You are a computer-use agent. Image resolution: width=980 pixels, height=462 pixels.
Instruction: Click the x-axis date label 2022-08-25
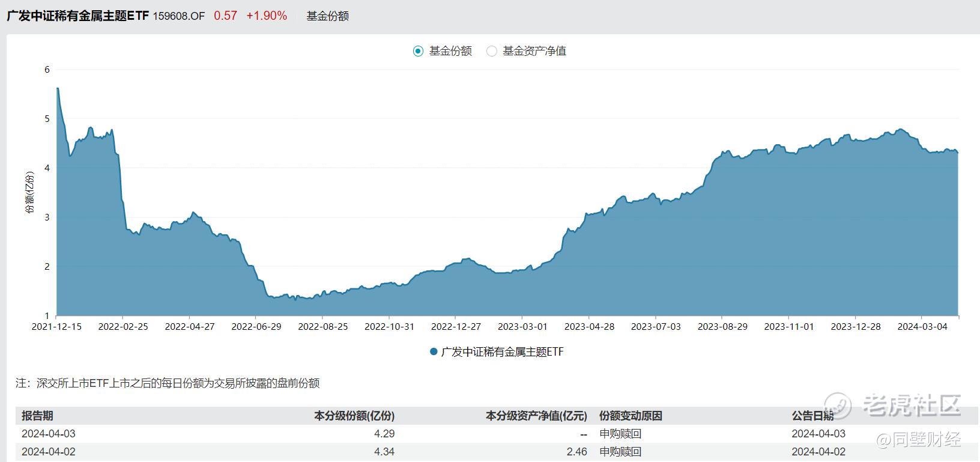point(323,327)
